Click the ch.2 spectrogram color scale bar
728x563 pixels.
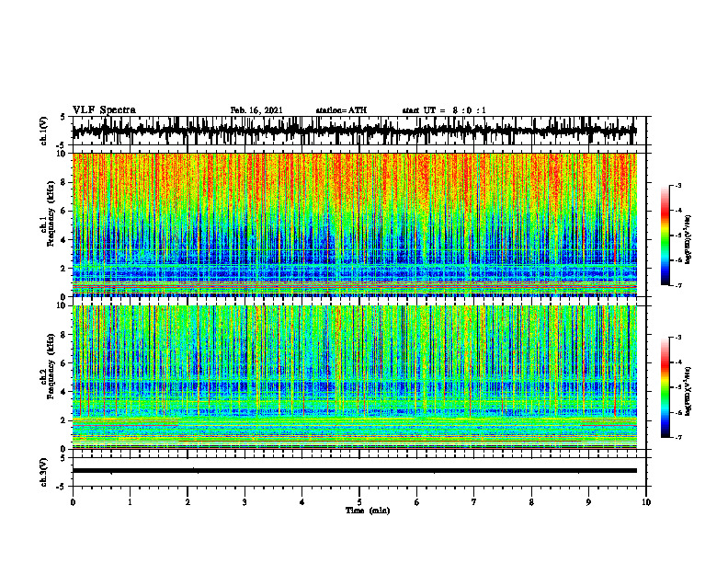tap(665, 387)
